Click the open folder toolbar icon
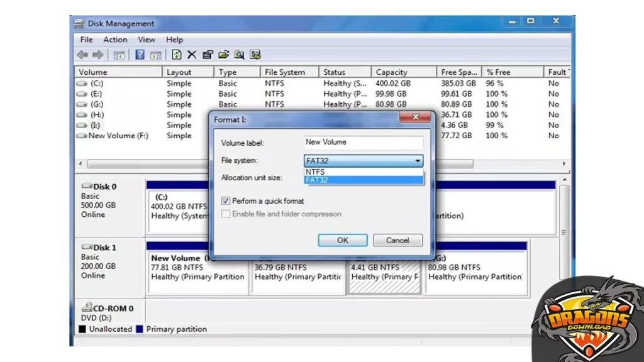 click(x=223, y=55)
